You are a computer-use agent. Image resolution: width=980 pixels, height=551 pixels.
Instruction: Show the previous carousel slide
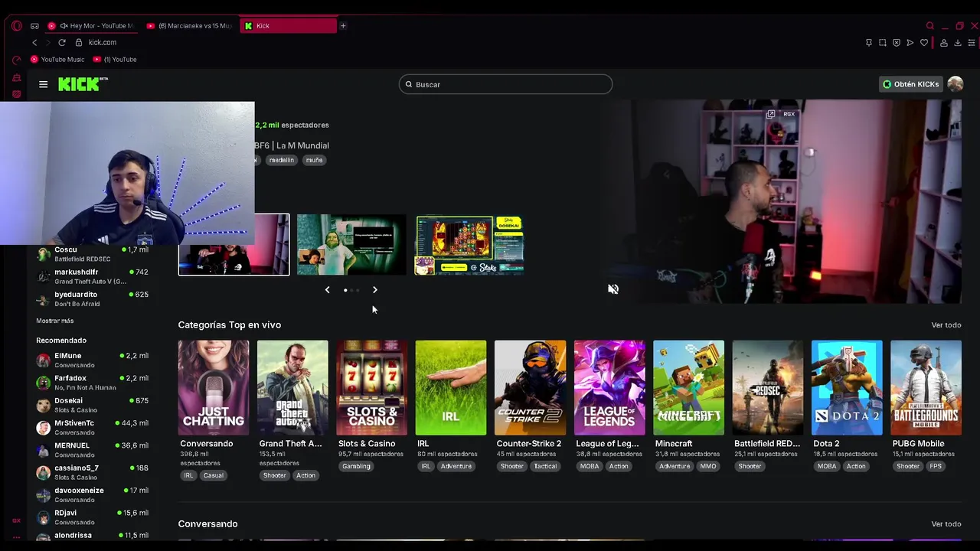(x=328, y=290)
